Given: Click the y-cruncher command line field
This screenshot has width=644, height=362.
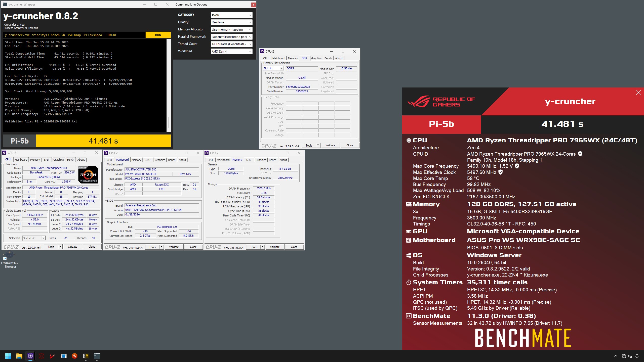Looking at the screenshot, I should click(x=74, y=35).
